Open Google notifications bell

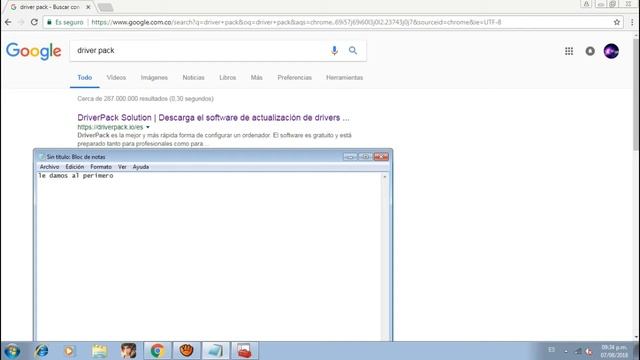[590, 51]
